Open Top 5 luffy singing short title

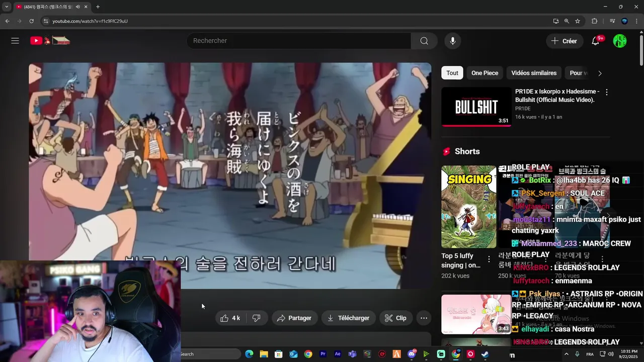point(461,260)
